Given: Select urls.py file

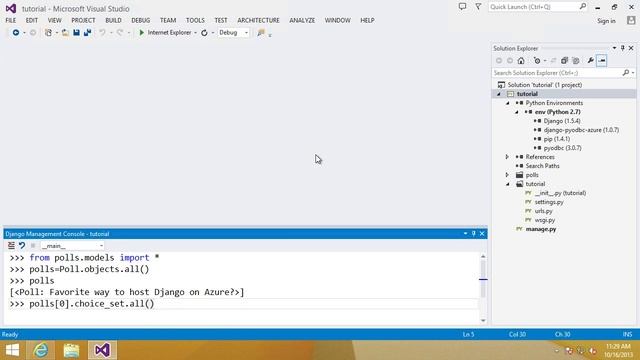Looking at the screenshot, I should click(543, 211).
